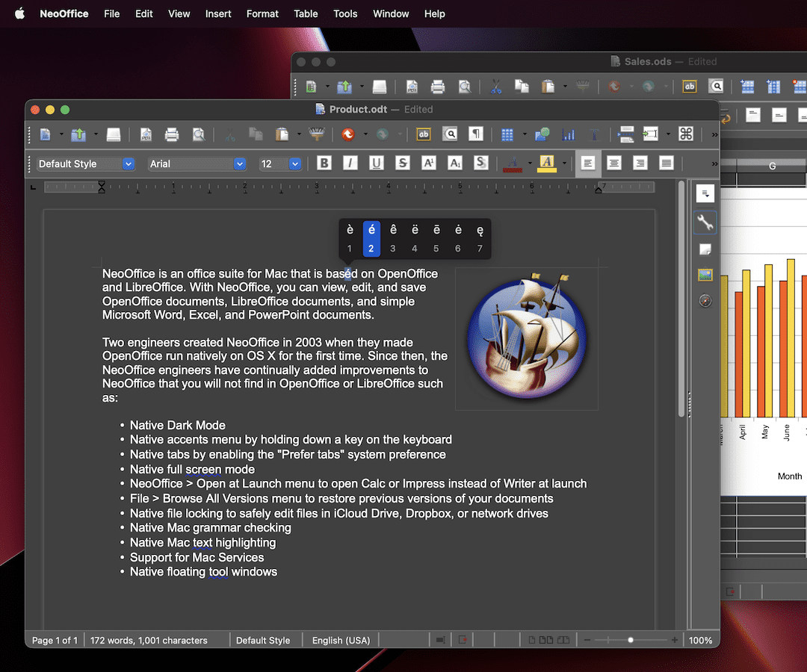This screenshot has width=807, height=672.
Task: Click the zoom in plus button
Action: (x=675, y=640)
